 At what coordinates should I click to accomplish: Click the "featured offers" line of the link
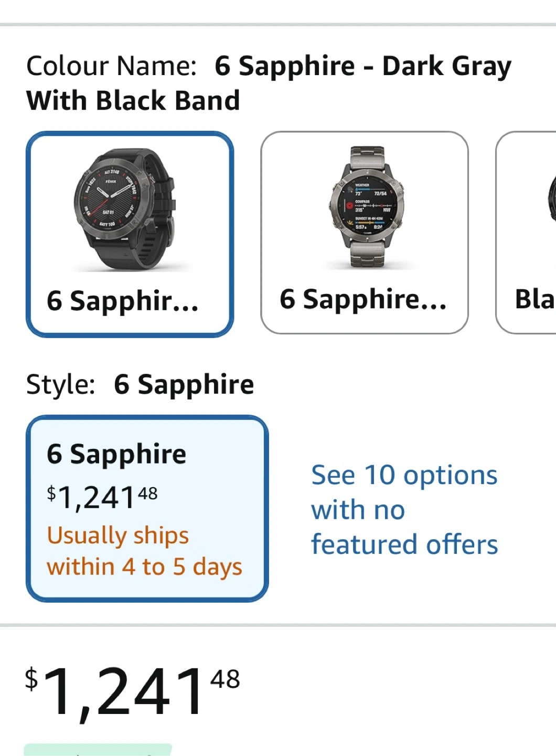tap(404, 544)
